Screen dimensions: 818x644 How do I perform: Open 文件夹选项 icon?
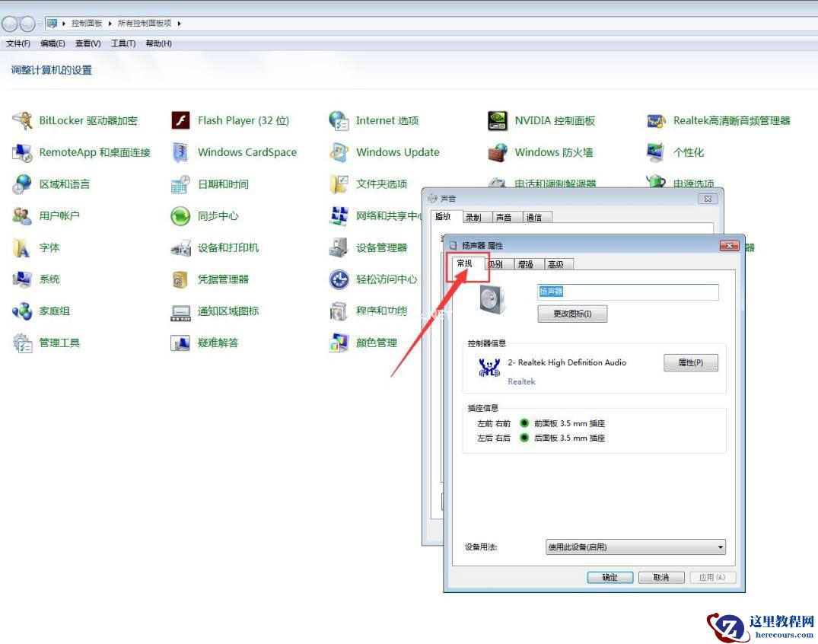coord(339,184)
